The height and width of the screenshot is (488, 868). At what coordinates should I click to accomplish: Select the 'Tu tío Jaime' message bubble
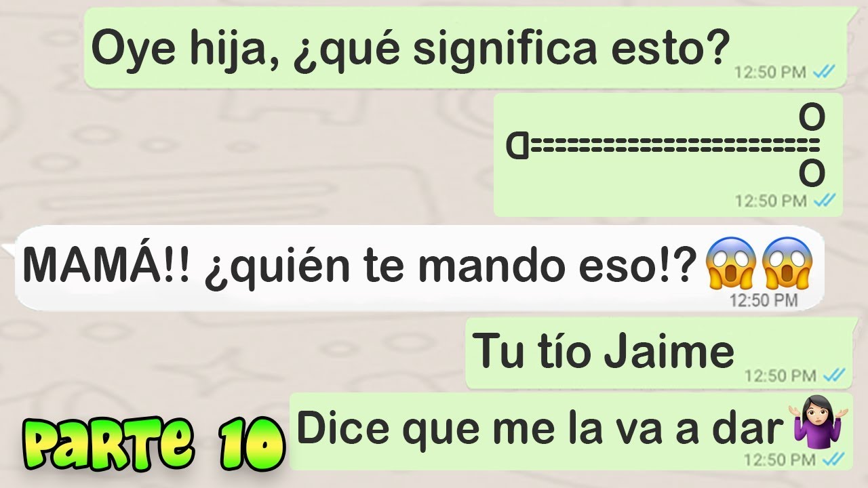click(658, 353)
